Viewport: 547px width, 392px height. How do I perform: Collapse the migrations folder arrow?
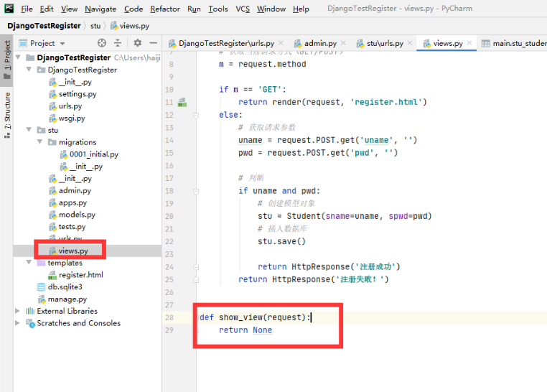click(x=39, y=141)
